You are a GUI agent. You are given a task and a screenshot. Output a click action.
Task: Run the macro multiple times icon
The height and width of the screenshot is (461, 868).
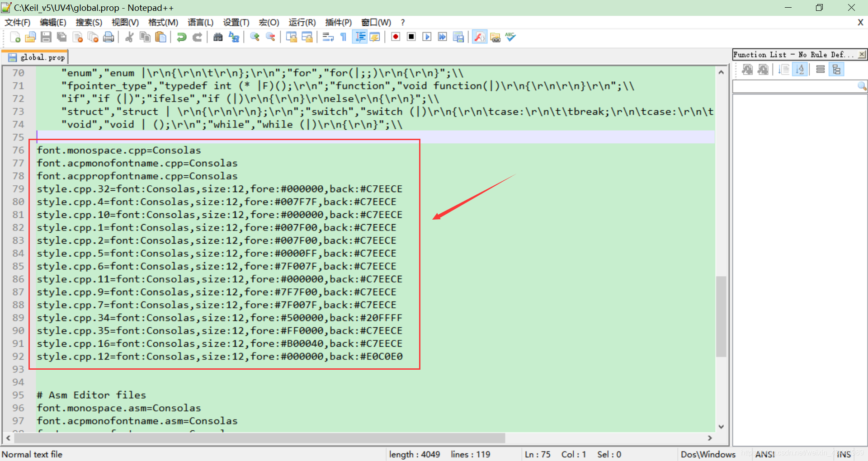[x=443, y=37]
